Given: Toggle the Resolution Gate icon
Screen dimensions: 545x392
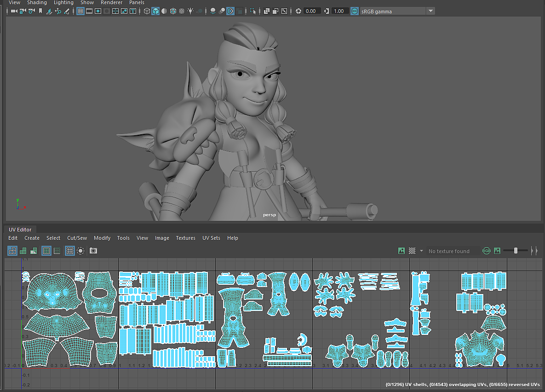Looking at the screenshot, I should pos(98,11).
